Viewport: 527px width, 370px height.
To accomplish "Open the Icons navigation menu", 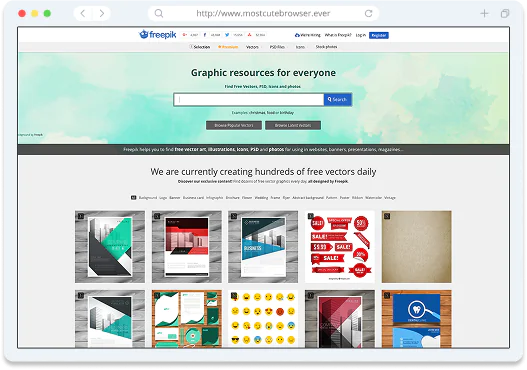I will click(x=300, y=47).
